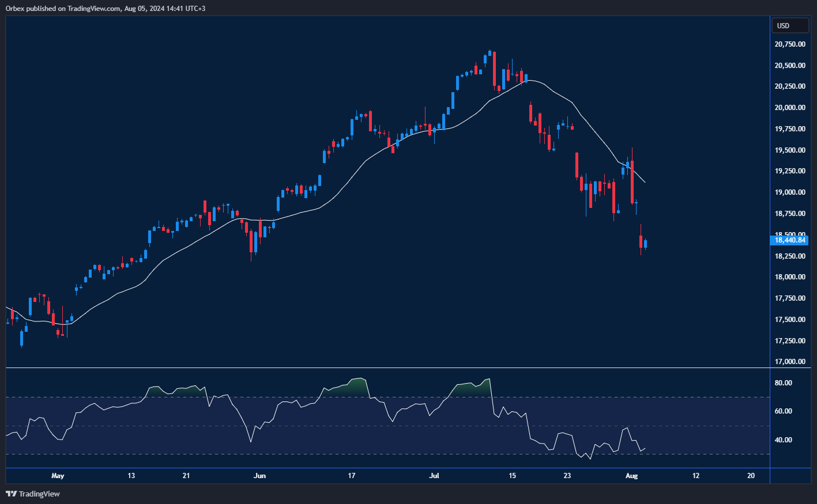This screenshot has height=504, width=817.
Task: Open the USD currency selector
Action: tap(790, 25)
